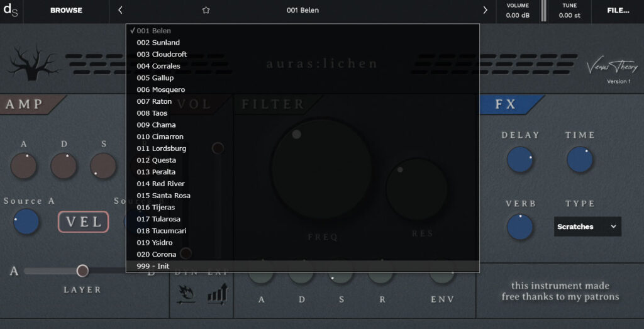Click the tree logo image
644x329 pixels.
[33, 62]
